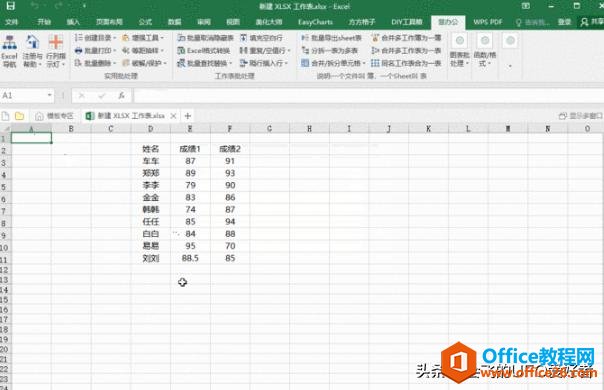This screenshot has height=390, width=604.
Task: Click 批量取消隐藏表 tool
Action: pos(205,38)
